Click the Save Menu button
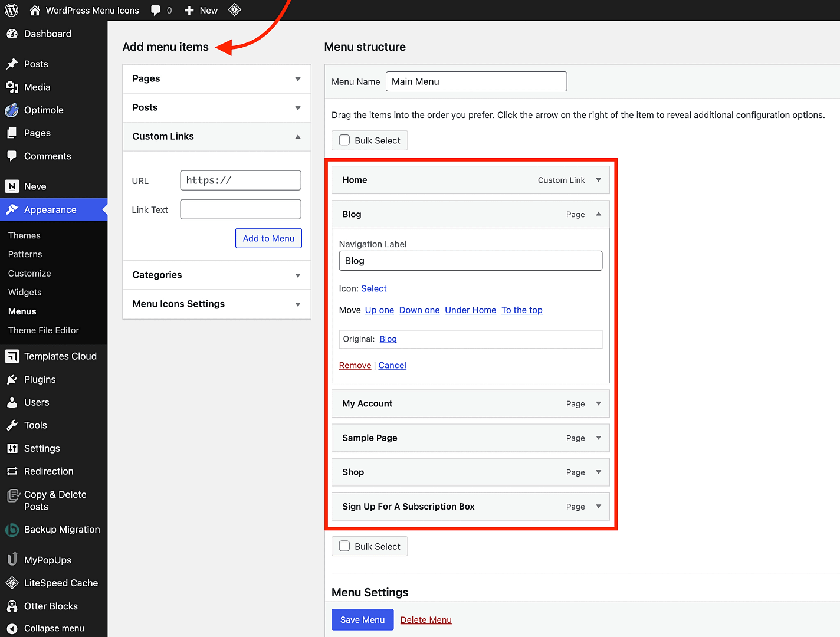Viewport: 840px width, 637px height. tap(362, 619)
